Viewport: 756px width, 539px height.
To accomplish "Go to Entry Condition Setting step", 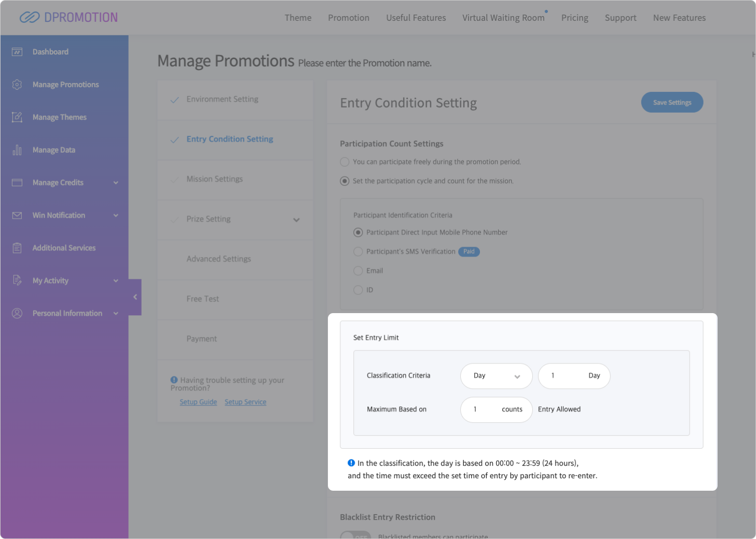I will (x=236, y=140).
